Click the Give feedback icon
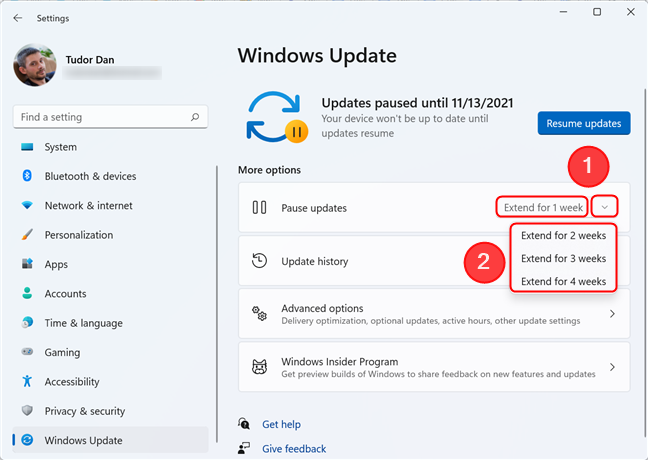 [x=244, y=448]
